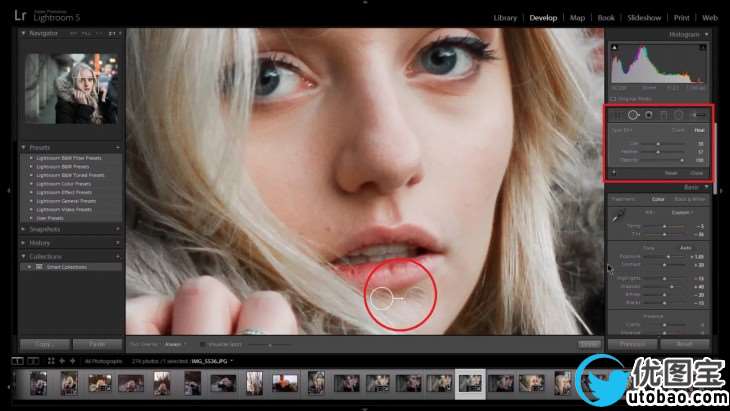Select the Crop Overlay tool icon
Screen dimensions: 730x411
click(618, 114)
